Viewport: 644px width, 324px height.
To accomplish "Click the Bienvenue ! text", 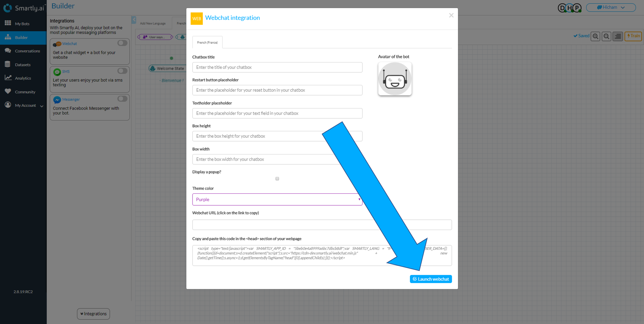I will point(172,80).
